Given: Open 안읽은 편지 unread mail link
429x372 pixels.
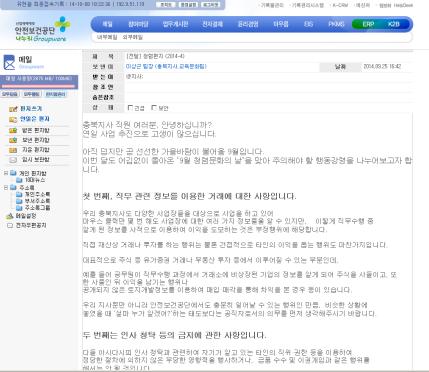Looking at the screenshot, I should (34, 119).
